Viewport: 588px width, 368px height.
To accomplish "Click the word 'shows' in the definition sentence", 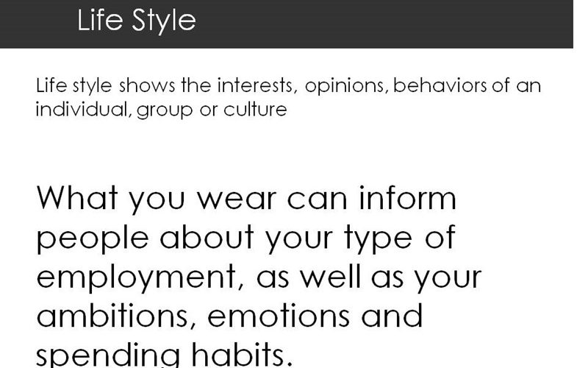I will (x=147, y=85).
